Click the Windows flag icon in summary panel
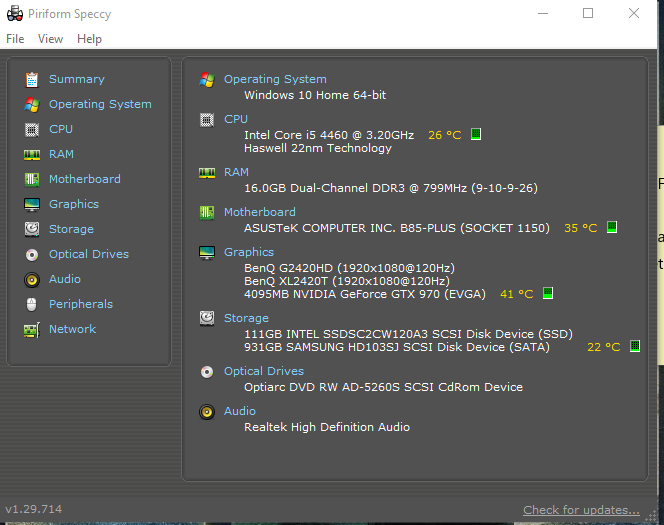The width and height of the screenshot is (664, 525). pos(207,80)
